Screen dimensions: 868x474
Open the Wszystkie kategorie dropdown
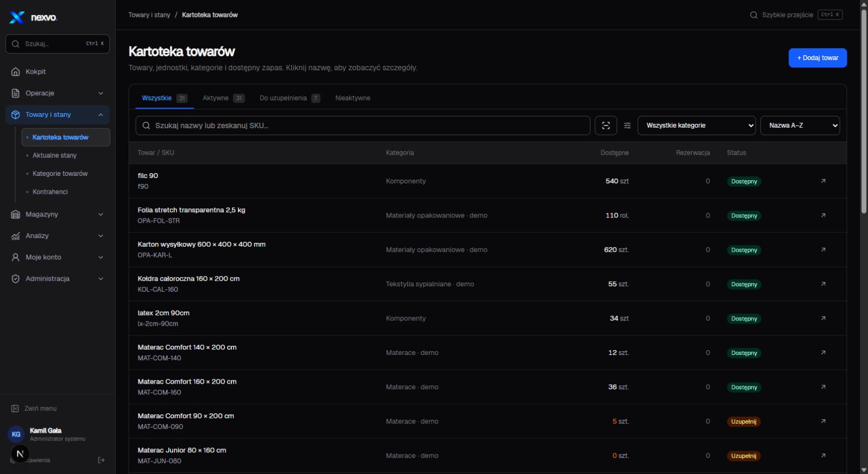[697, 126]
